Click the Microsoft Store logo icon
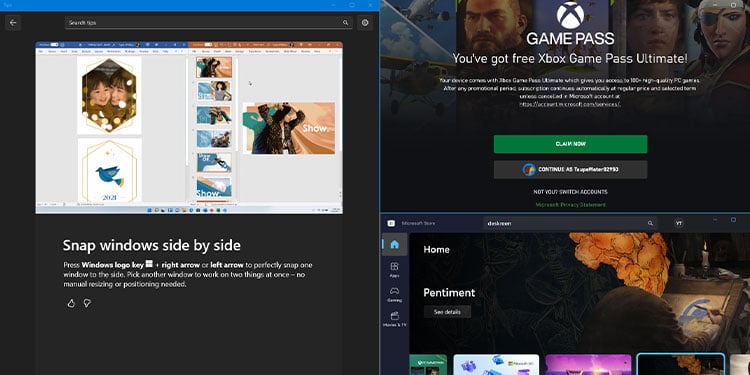The image size is (750, 375). [x=391, y=223]
